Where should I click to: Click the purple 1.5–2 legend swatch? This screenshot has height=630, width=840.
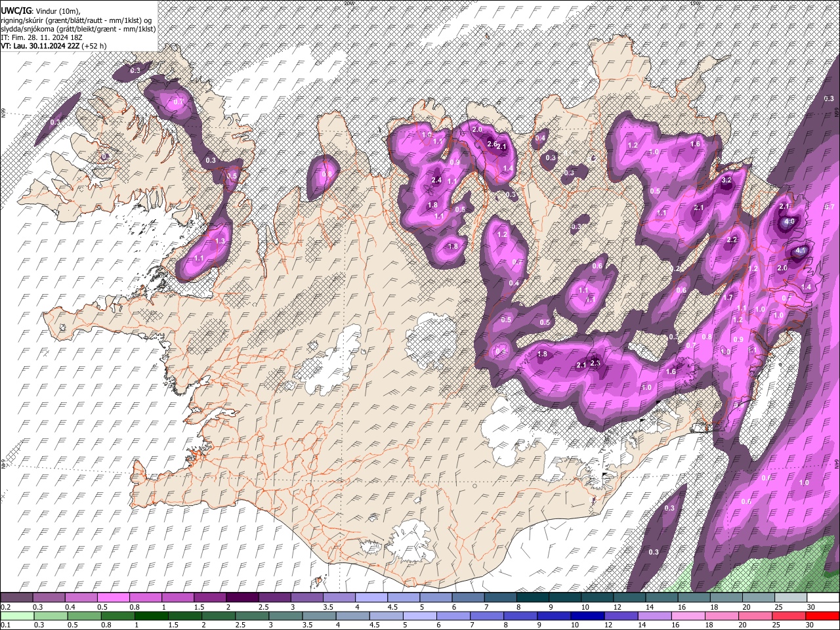pyautogui.click(x=209, y=598)
